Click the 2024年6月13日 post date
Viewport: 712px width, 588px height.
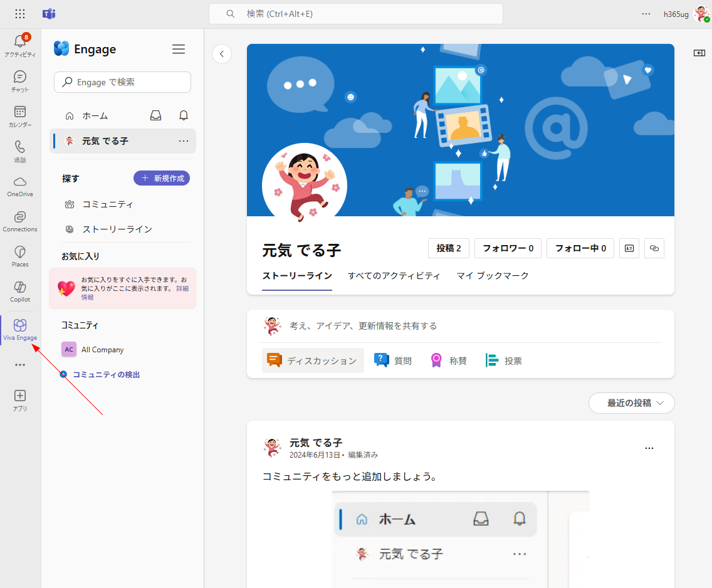click(314, 455)
